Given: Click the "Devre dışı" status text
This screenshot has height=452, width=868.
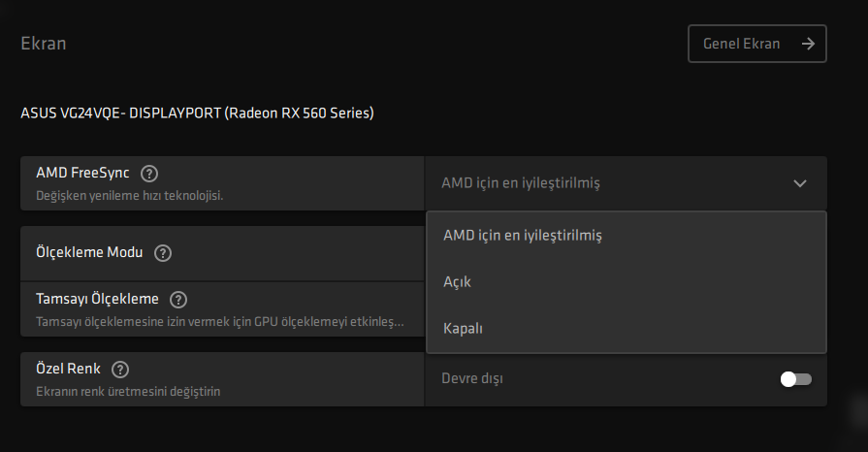Looking at the screenshot, I should pos(471,378).
